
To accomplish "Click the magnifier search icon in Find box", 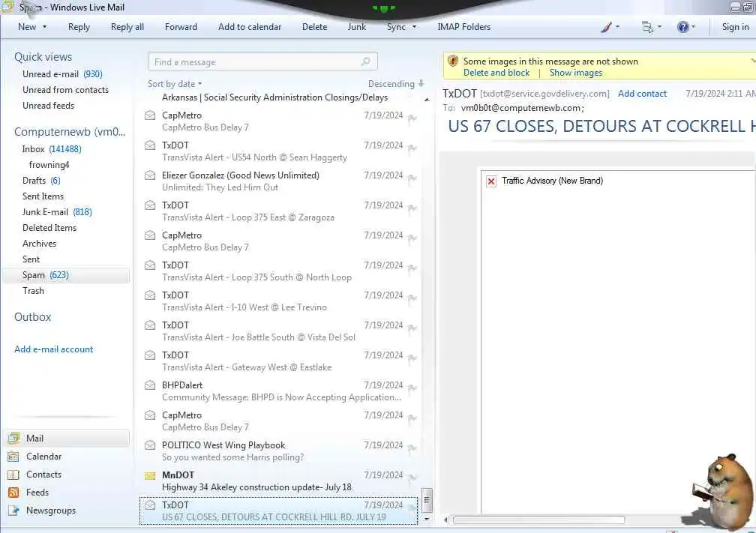I will pyautogui.click(x=365, y=61).
